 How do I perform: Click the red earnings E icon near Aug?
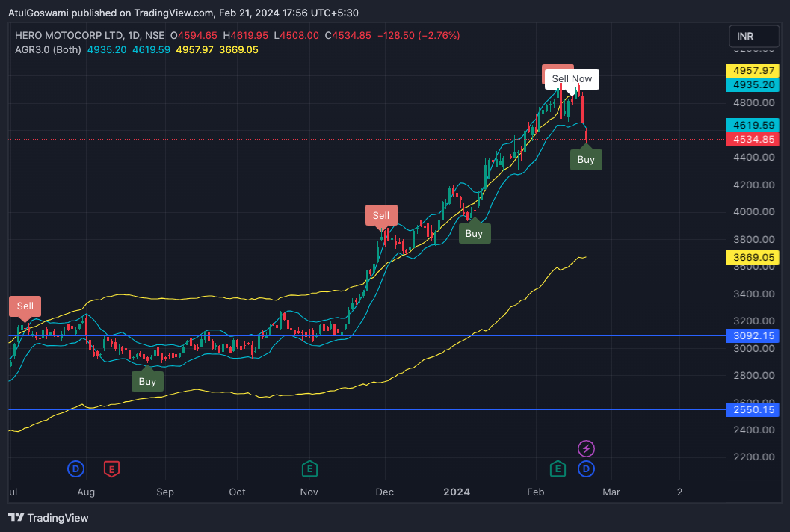point(111,469)
